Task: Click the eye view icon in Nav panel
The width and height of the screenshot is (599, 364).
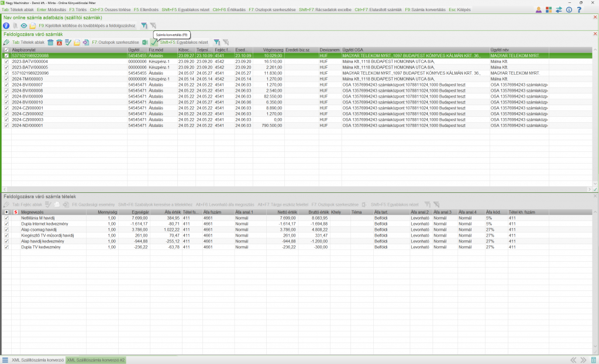Action: tap(24, 26)
